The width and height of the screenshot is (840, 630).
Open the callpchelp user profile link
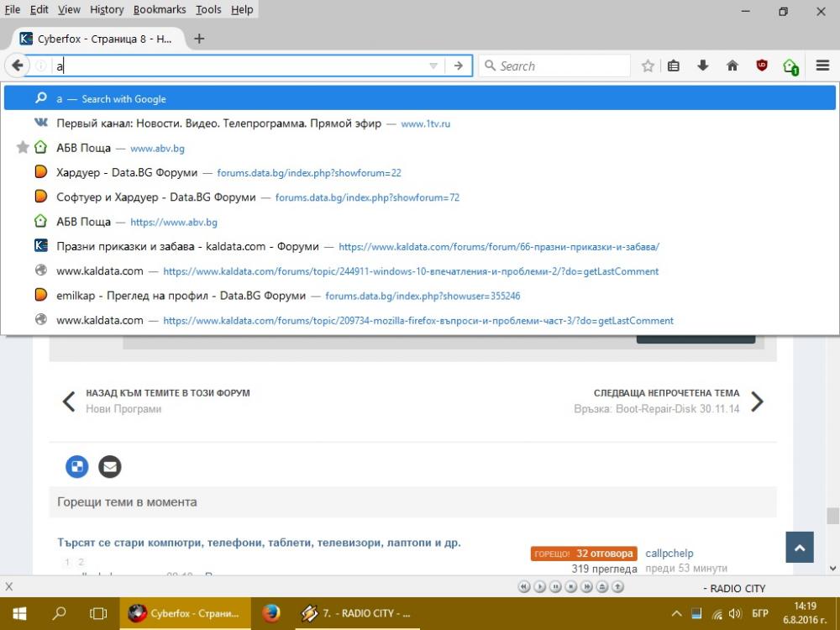click(x=669, y=553)
